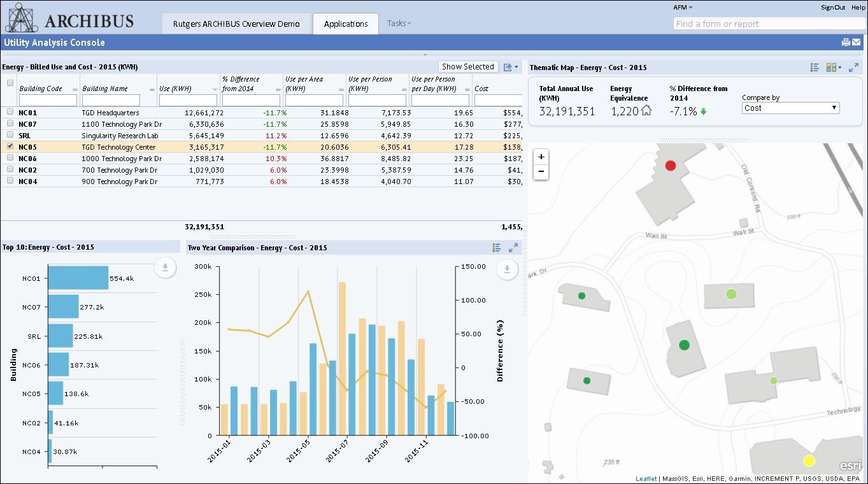The width and height of the screenshot is (868, 484).
Task: Open the Use per Area column menu
Action: click(341, 90)
